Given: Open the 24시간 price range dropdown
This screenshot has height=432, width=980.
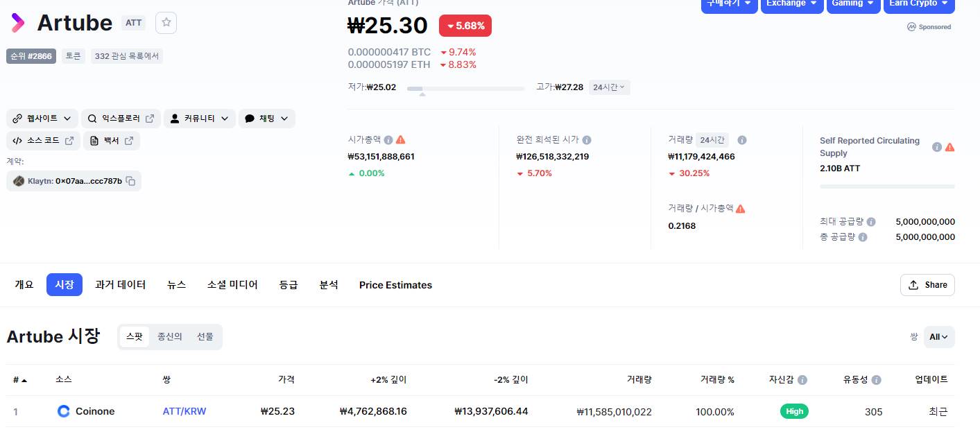Looking at the screenshot, I should coord(609,87).
